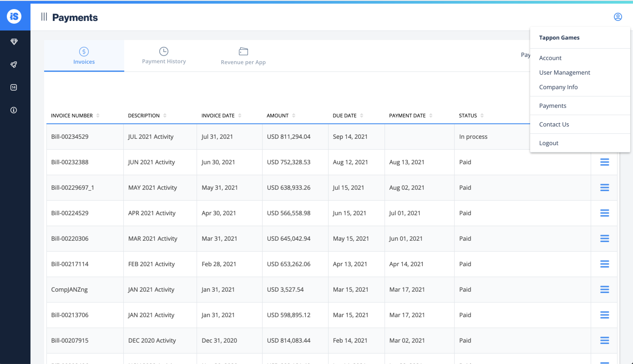Sort by Status column arrows

pos(482,116)
